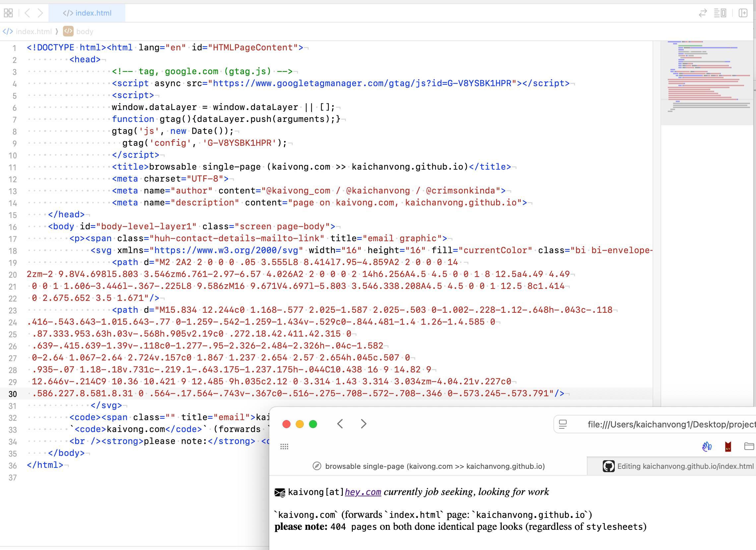Click the svg xmlns line 18
The image size is (756, 550).
(371, 250)
